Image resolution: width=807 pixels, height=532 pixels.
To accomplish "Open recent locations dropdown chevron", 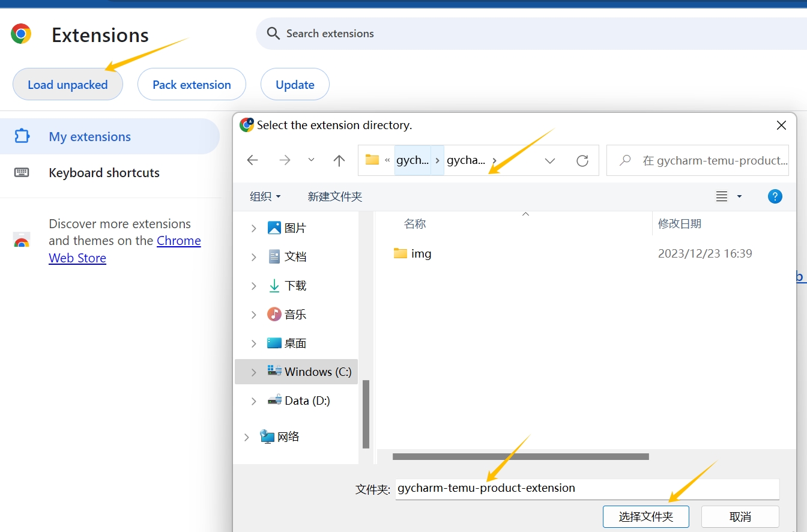I will [x=311, y=160].
